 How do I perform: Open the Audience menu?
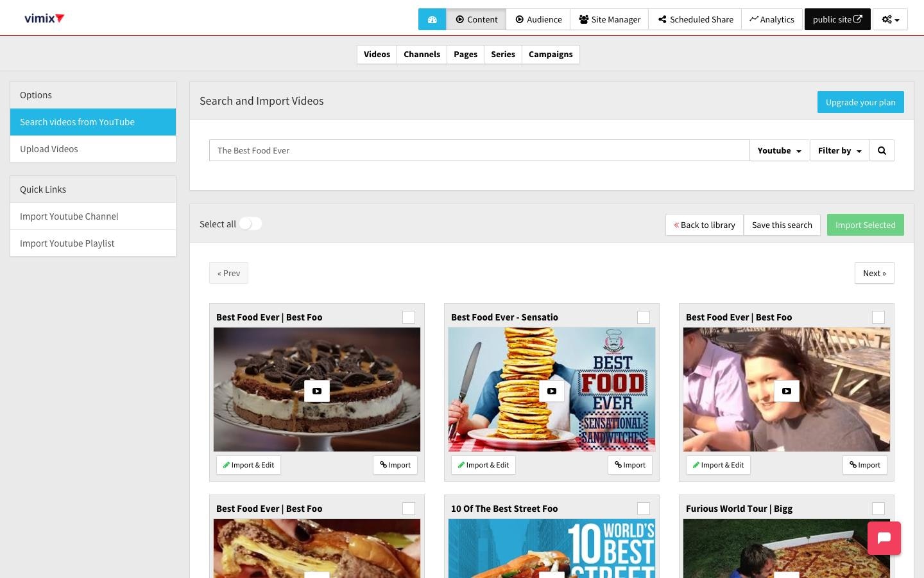(538, 19)
